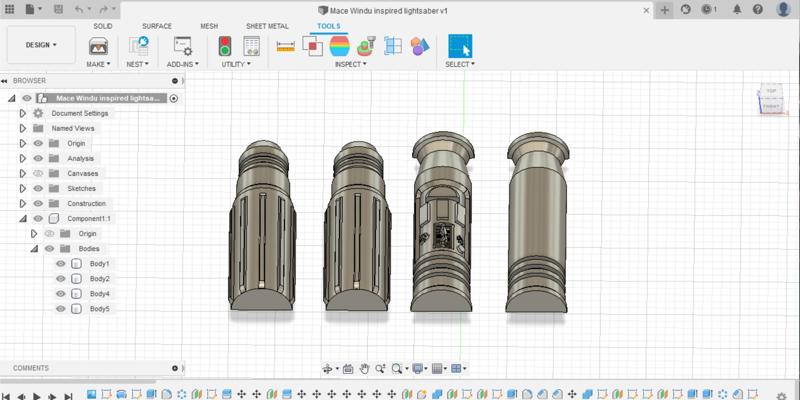The height and width of the screenshot is (400, 800).
Task: Click the 3D Print make icon
Action: point(98,46)
